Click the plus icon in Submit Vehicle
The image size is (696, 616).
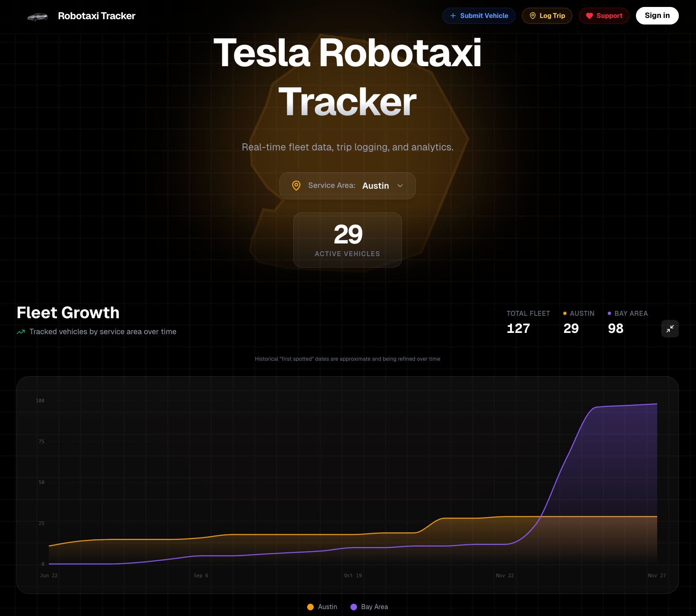click(453, 16)
